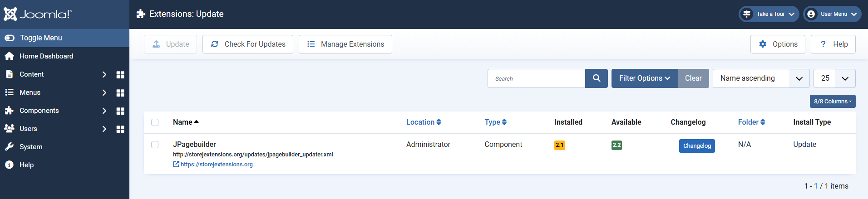Sort by Folder column
This screenshot has height=199, width=868.
pyautogui.click(x=752, y=122)
